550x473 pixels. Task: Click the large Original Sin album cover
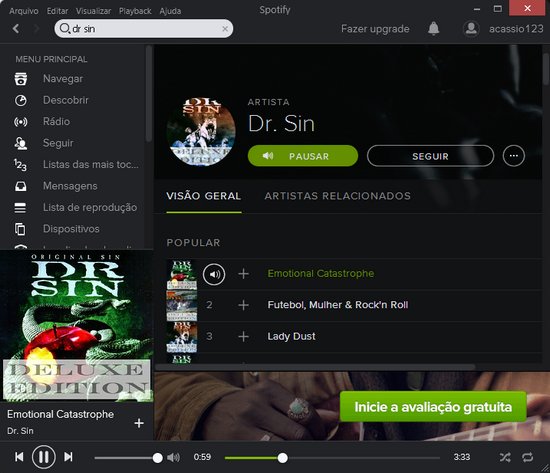tap(77, 326)
